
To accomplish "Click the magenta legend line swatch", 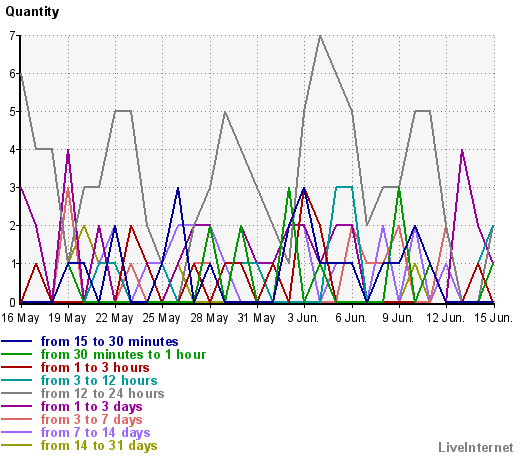I will tap(17, 406).
